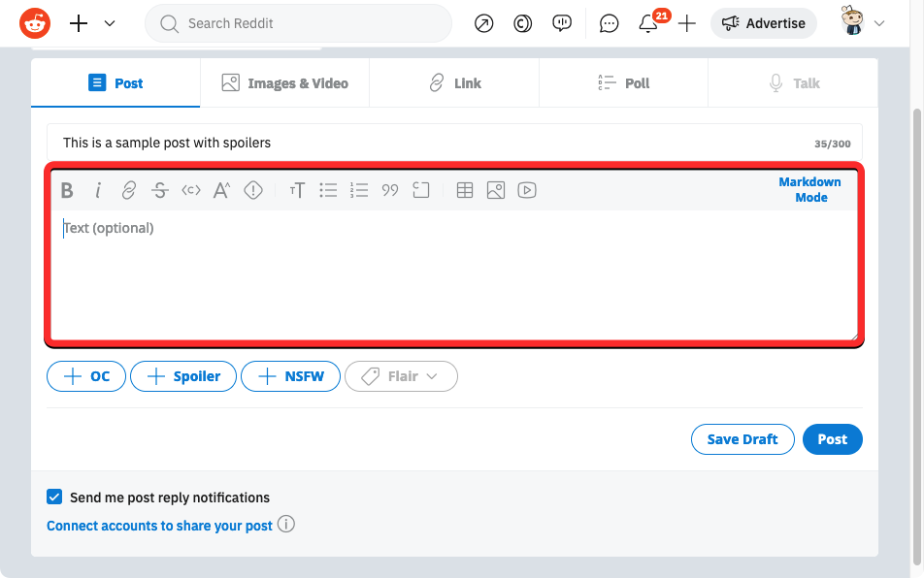Screen dimensions: 924x578
Task: Add a bulleted list
Action: 329,191
